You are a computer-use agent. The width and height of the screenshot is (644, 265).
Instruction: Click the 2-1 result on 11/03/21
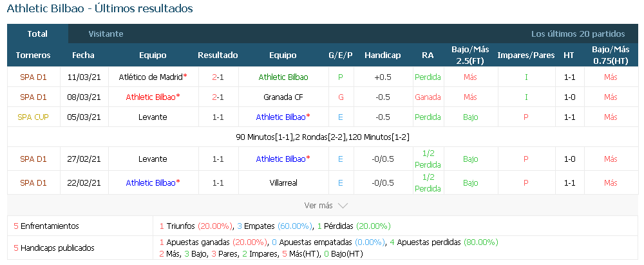pyautogui.click(x=218, y=77)
